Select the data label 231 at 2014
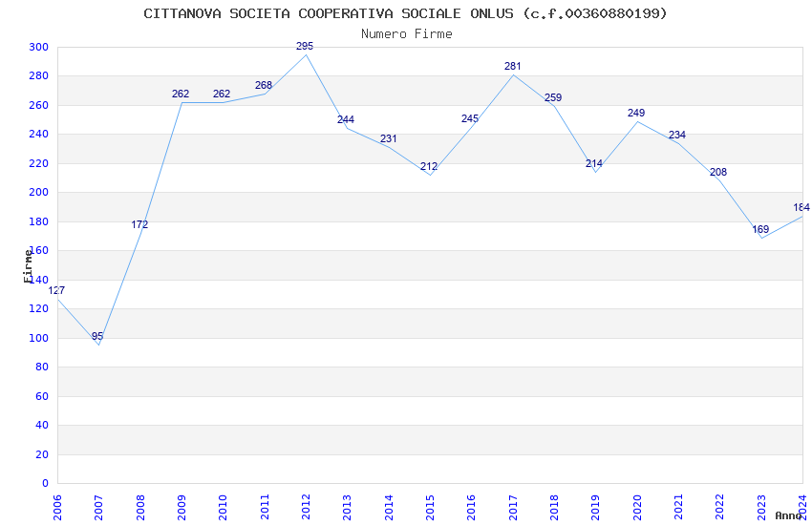 388,138
